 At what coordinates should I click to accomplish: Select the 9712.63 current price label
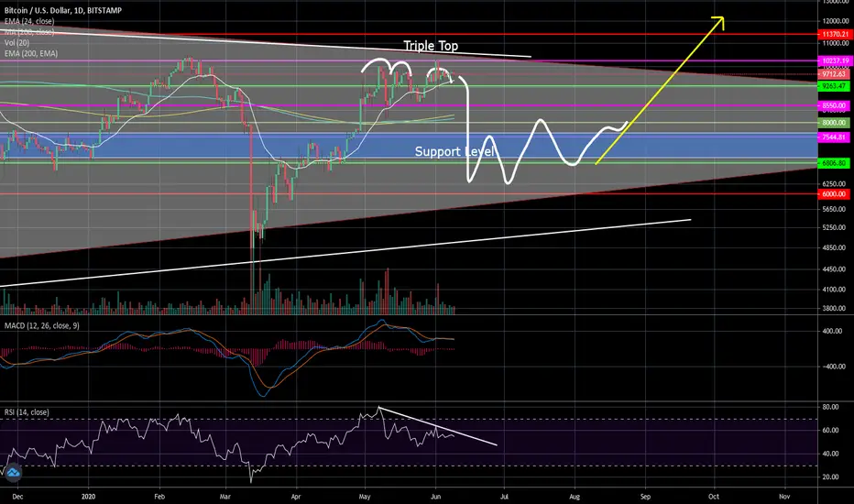pyautogui.click(x=834, y=74)
